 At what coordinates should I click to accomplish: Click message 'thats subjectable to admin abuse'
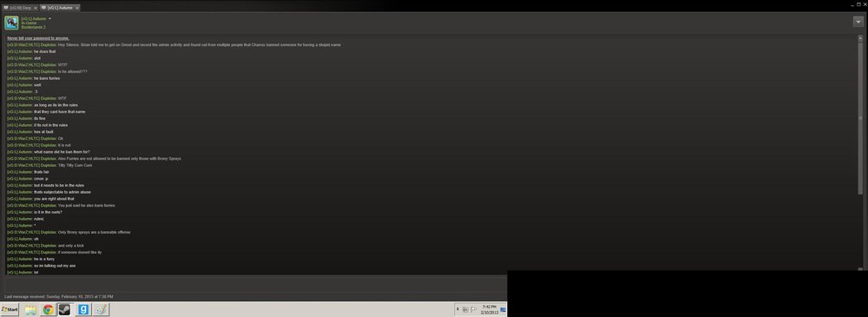(x=62, y=192)
